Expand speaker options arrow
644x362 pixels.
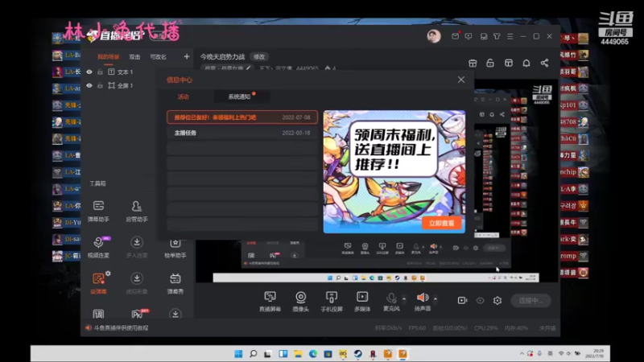coord(435,298)
